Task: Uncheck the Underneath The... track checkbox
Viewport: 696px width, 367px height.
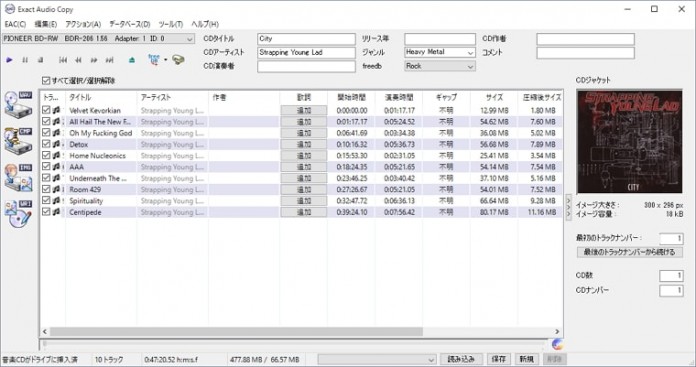Action: point(46,178)
